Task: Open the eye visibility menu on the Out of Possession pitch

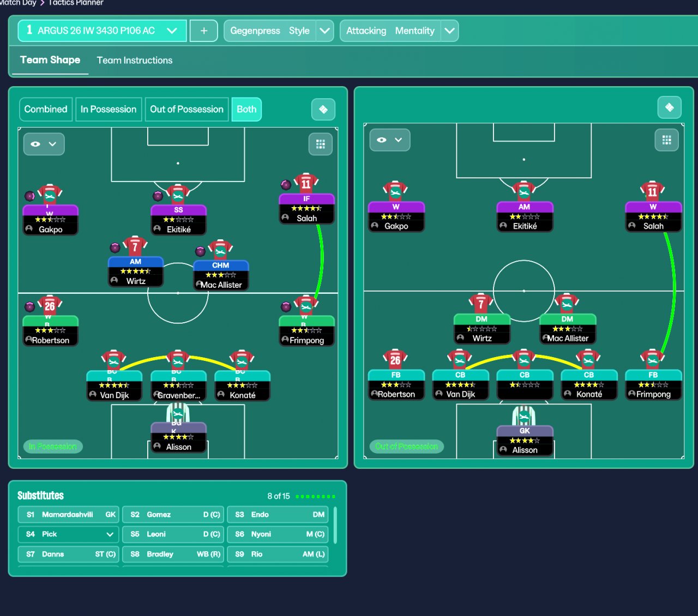Action: pos(390,140)
